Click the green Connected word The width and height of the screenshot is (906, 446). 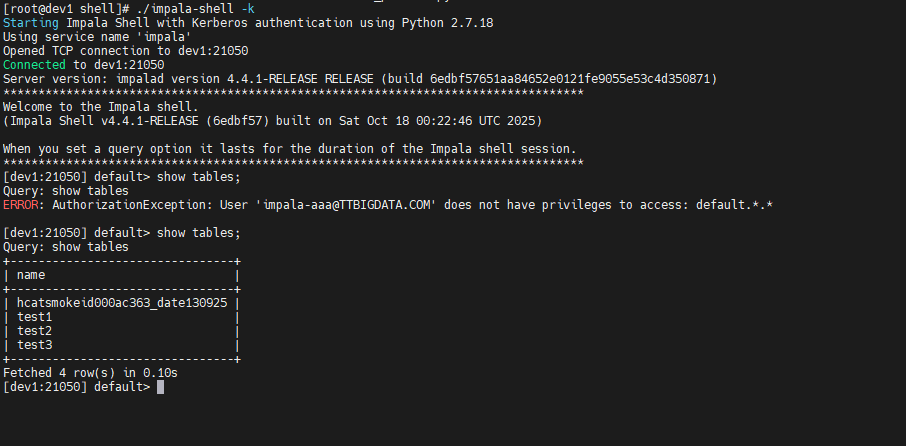coord(34,64)
